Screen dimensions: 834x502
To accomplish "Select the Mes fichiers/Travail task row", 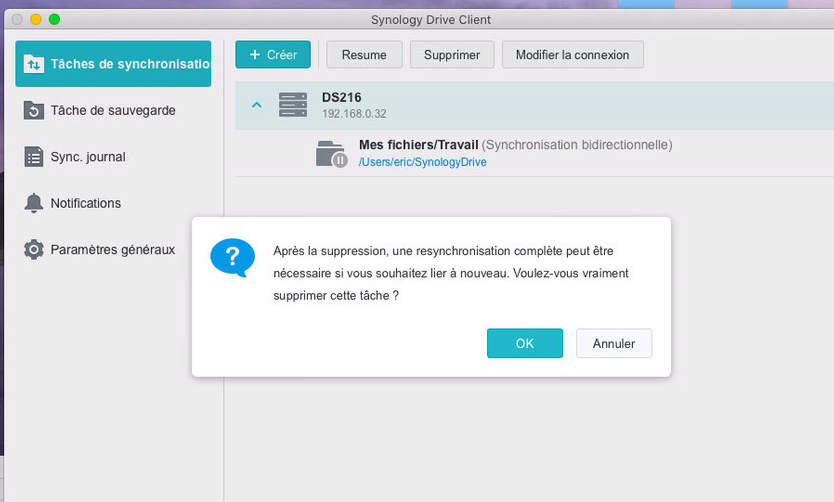I will (x=535, y=153).
